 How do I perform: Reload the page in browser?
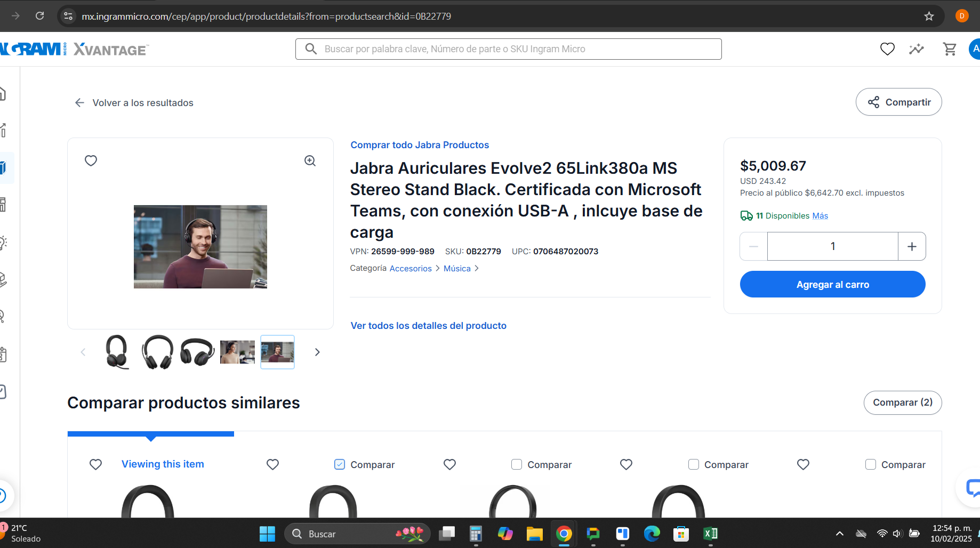coord(39,16)
